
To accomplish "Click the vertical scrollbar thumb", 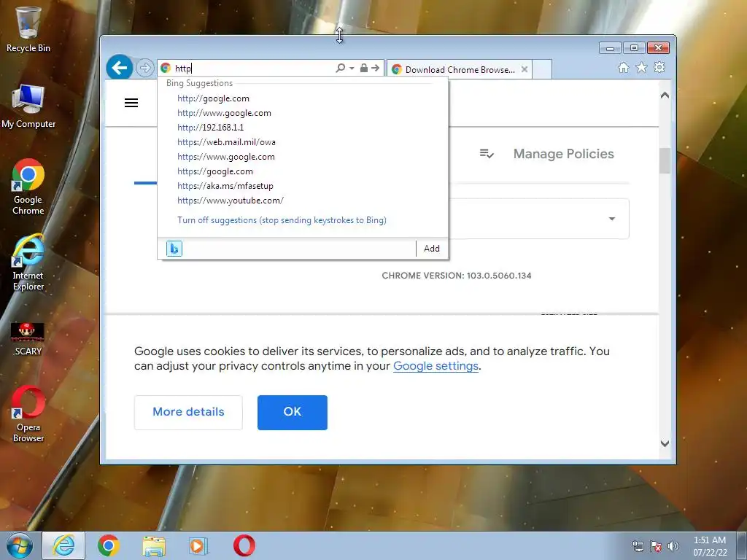I will (x=665, y=160).
